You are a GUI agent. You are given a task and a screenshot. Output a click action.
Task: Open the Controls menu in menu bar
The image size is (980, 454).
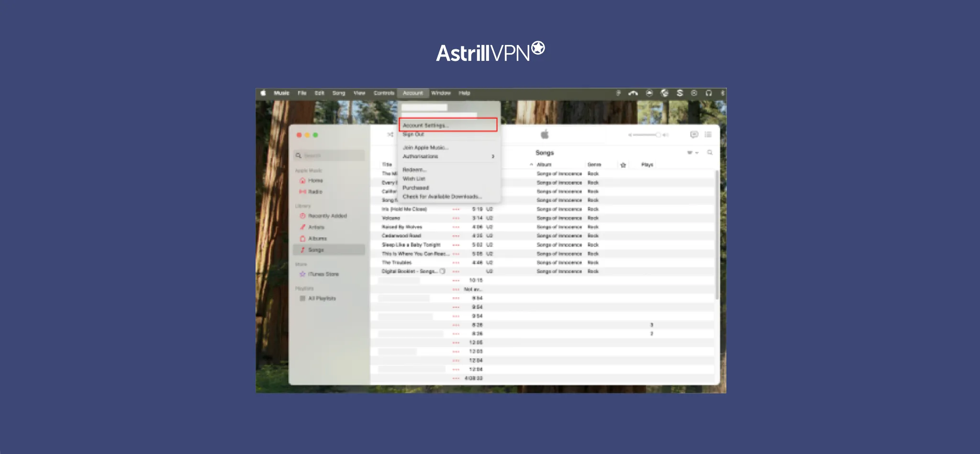click(x=384, y=93)
